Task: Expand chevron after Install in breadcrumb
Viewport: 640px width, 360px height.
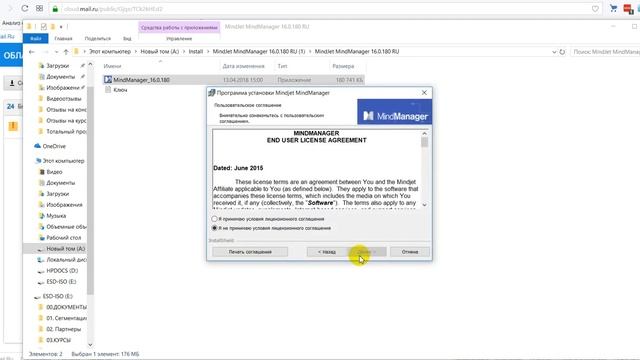Action: (208, 52)
